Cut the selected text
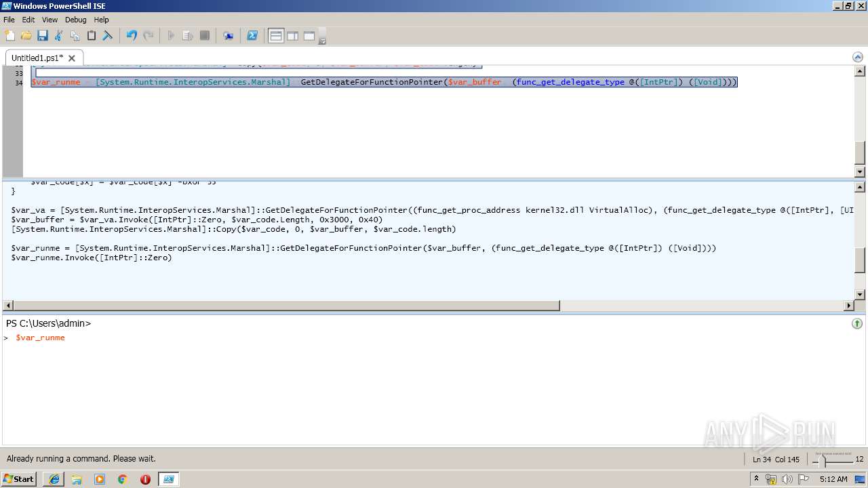 58,35
